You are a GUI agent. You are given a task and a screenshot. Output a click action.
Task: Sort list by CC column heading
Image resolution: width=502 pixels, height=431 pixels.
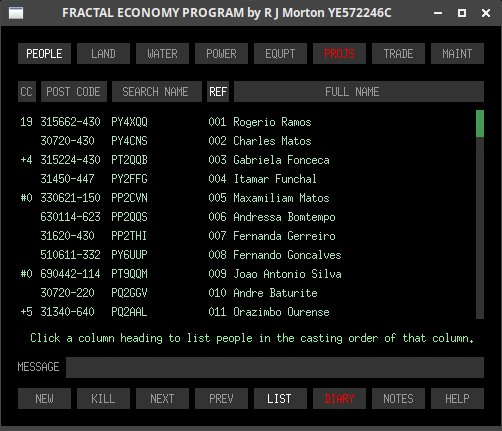[x=27, y=92]
